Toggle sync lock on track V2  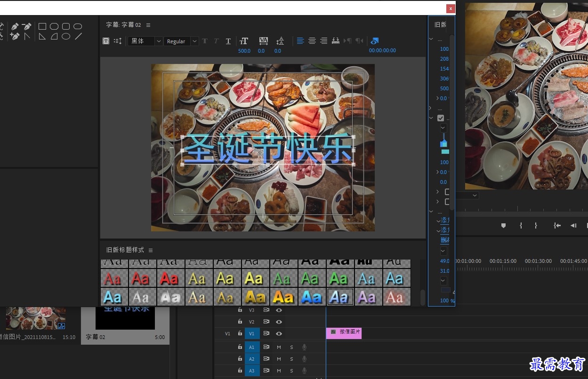tap(266, 322)
